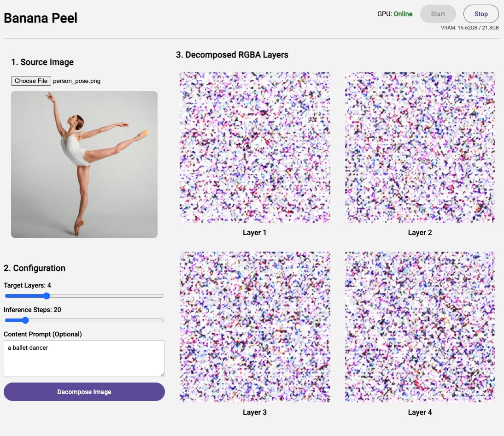Open the Layer 3 decomposed result
The width and height of the screenshot is (504, 436).
(x=255, y=326)
